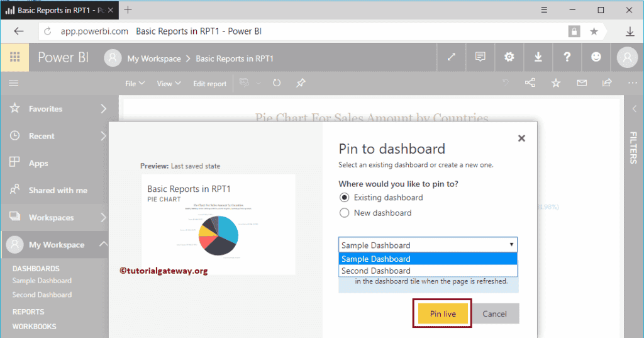Expand the Filters pane arrow
The image size is (644, 338).
coord(634,108)
